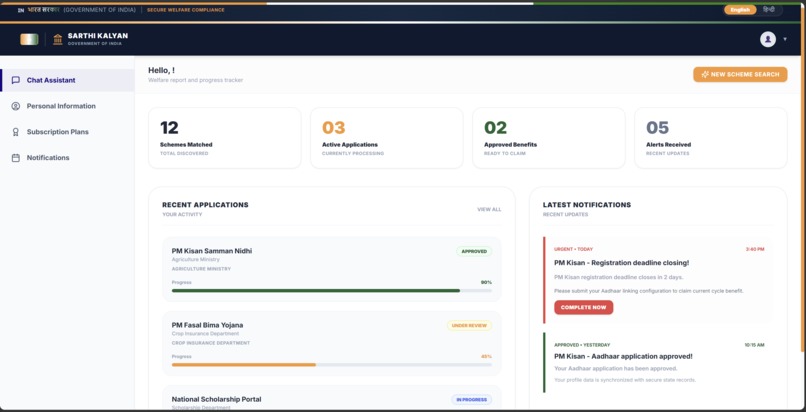Screen dimensions: 806x412
Task: Open Subscription Plans section
Action: pos(67,132)
